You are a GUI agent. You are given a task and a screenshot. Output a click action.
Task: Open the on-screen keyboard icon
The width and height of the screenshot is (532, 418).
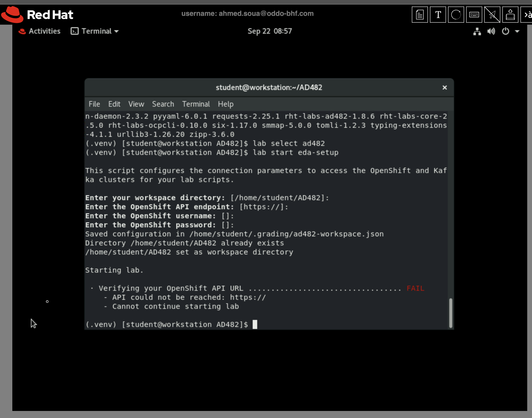click(474, 15)
